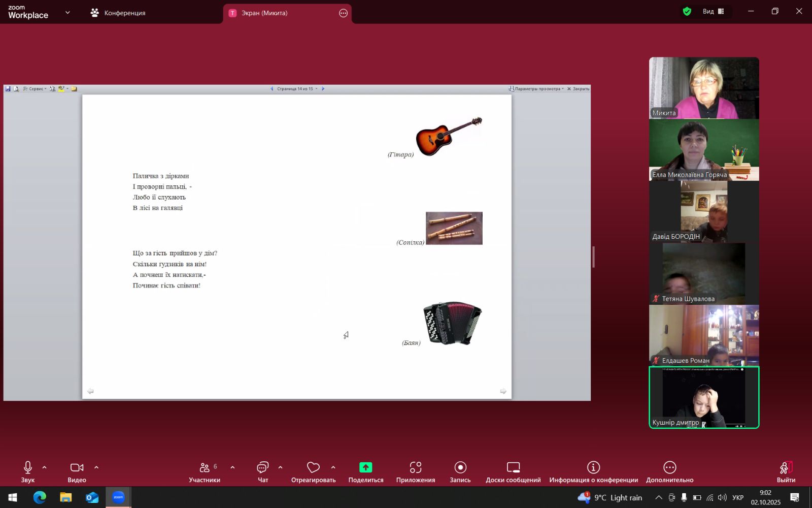This screenshot has height=508, width=812.
Task: Open Microsoft Edge from the taskbar
Action: 40,497
